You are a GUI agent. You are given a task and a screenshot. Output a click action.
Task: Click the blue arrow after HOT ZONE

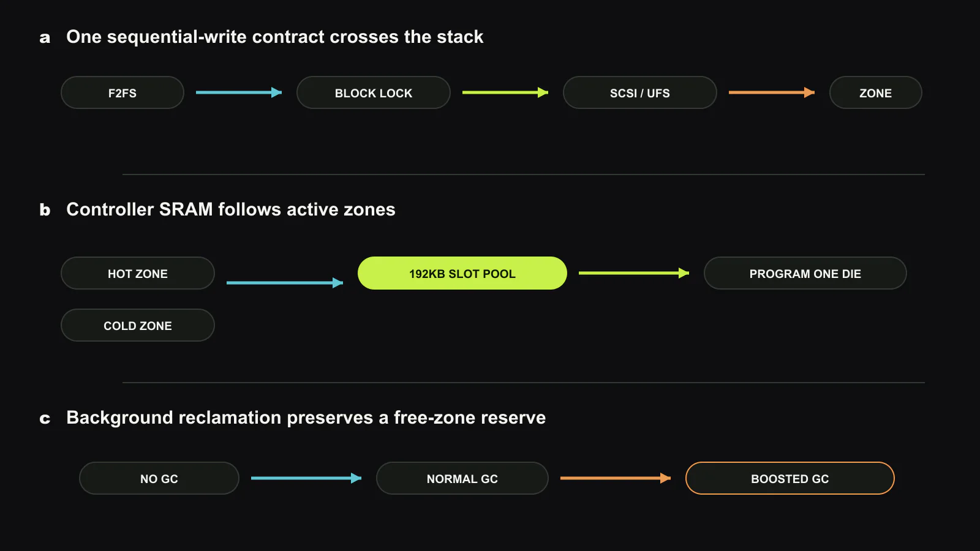pos(285,283)
